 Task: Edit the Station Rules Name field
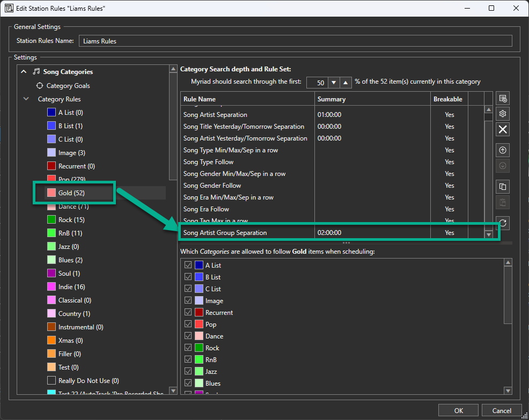(295, 41)
